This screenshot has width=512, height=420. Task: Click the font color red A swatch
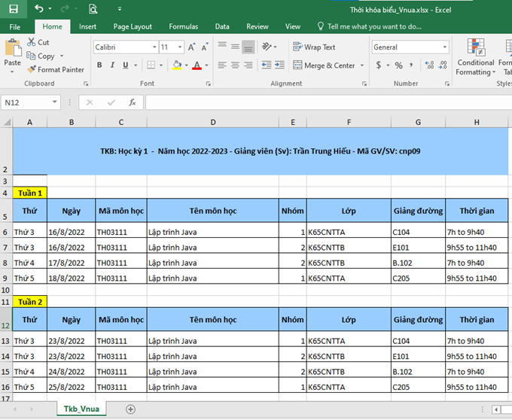click(197, 65)
